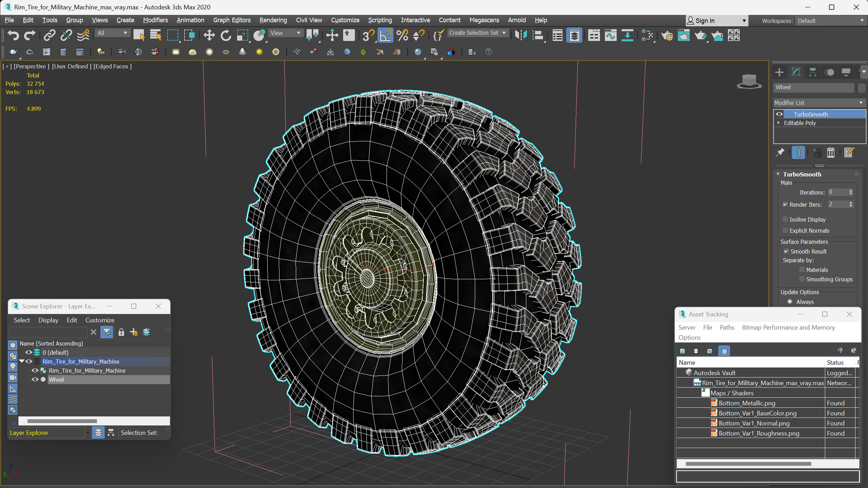Toggle the Angle Snap icon

click(385, 35)
